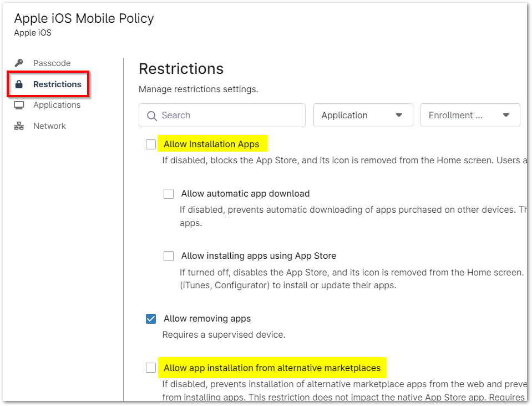Check Allow automatic app download

point(169,193)
